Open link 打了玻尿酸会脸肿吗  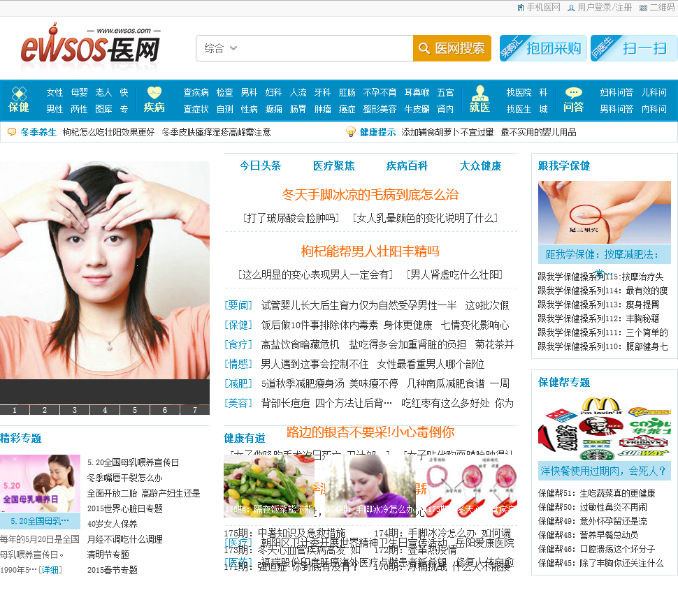(291, 218)
